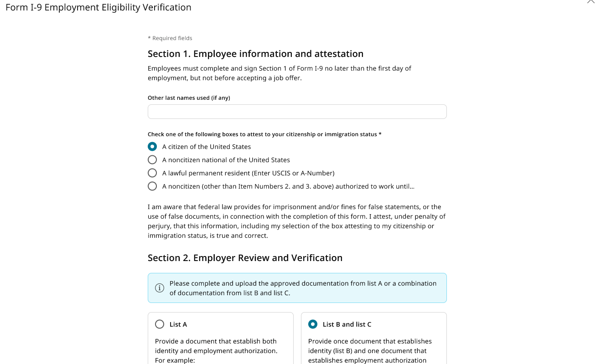Select the lawful permanent resident radio option
This screenshot has height=364, width=601.
[x=152, y=173]
